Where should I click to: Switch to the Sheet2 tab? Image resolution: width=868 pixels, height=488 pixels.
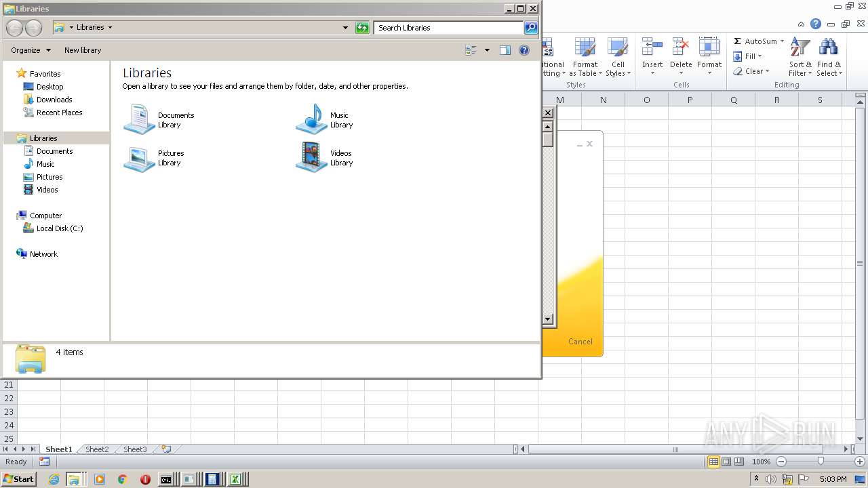pyautogui.click(x=97, y=449)
